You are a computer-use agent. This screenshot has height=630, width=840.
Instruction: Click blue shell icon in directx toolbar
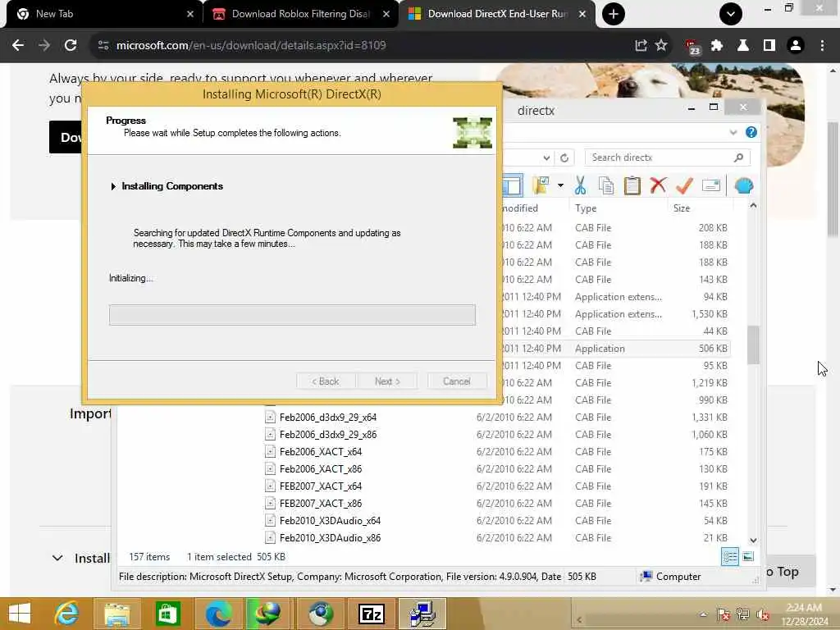743,185
